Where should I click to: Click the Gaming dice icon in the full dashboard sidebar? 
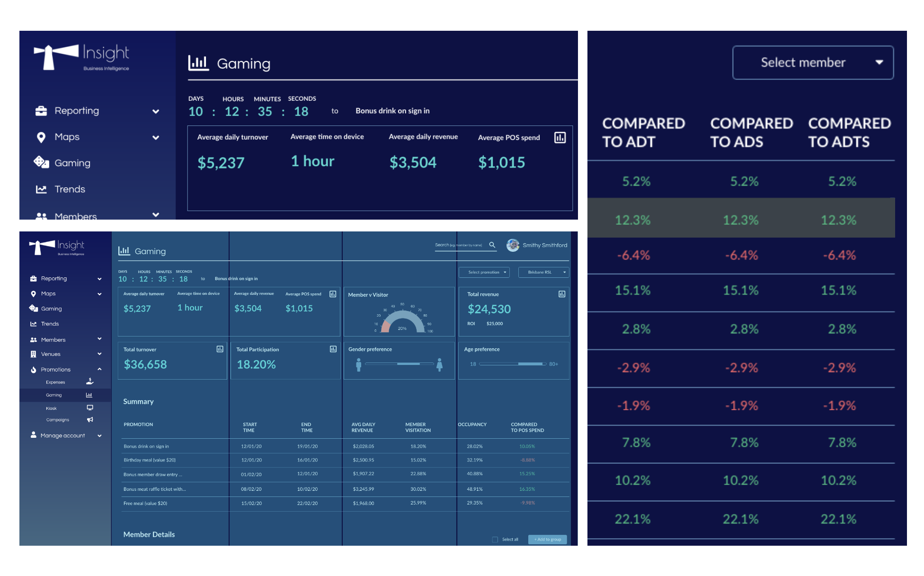pos(33,308)
